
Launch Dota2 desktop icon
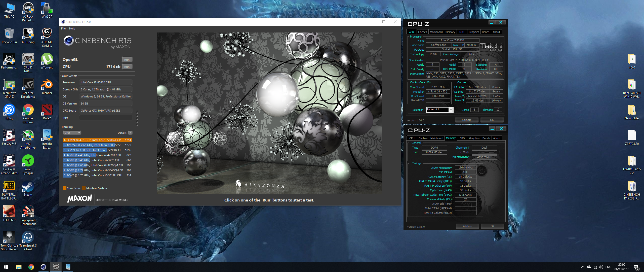tap(47, 112)
